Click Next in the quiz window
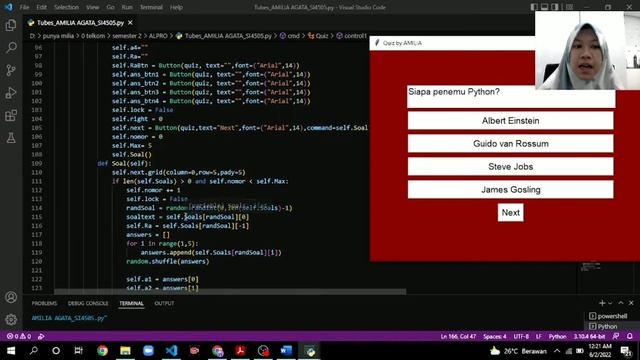Screen dimensions: 640x360 tap(511, 213)
